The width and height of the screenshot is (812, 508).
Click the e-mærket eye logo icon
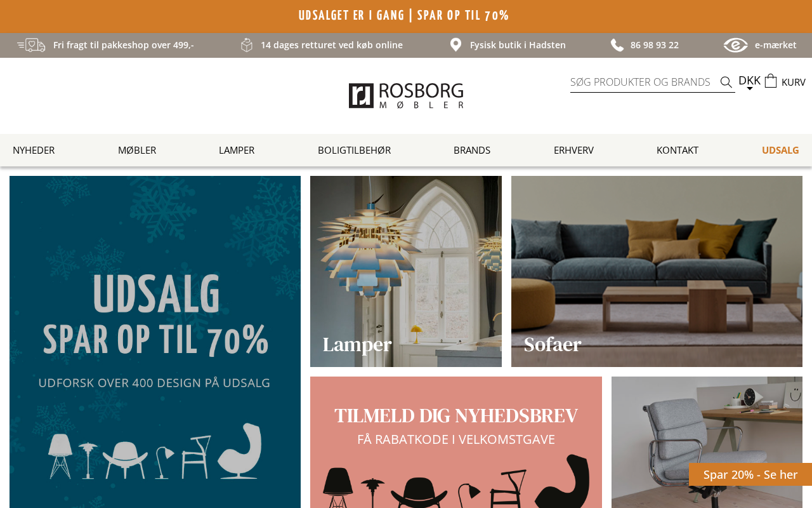point(736,45)
